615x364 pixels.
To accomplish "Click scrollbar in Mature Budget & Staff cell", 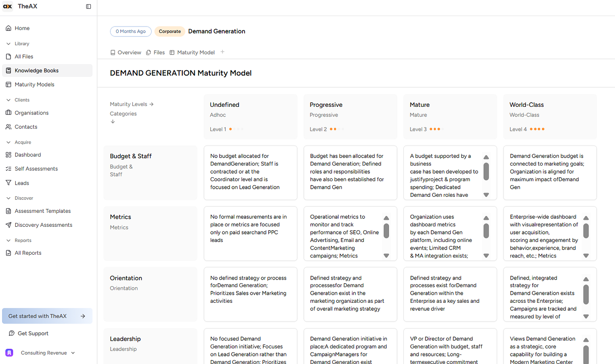I will point(486,171).
